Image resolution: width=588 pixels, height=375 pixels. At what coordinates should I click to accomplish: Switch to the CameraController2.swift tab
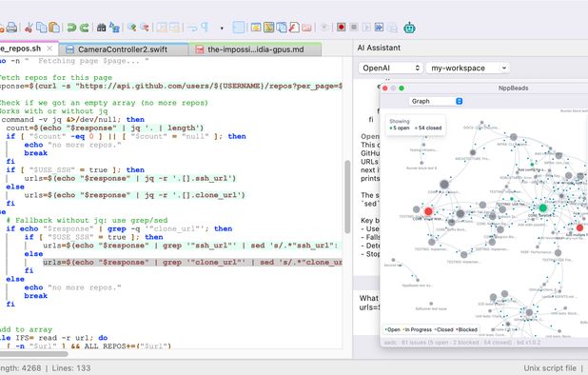pos(124,49)
